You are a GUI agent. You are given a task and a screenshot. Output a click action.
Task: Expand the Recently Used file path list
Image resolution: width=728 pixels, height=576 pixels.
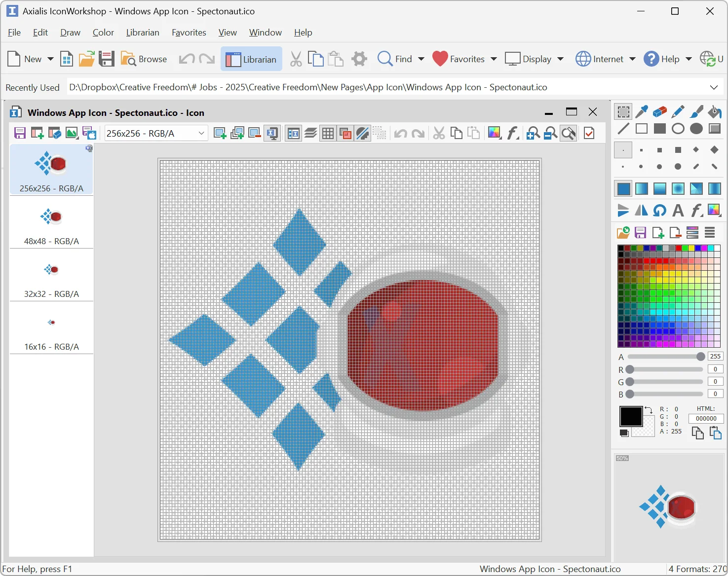714,87
